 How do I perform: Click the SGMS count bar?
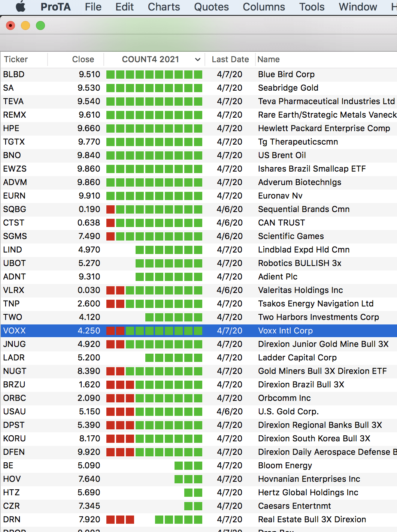pyautogui.click(x=154, y=236)
